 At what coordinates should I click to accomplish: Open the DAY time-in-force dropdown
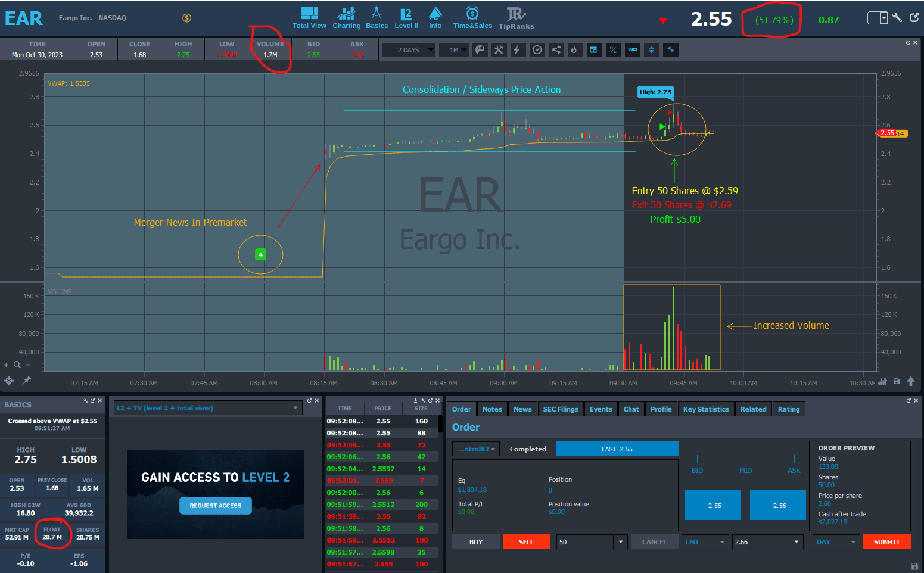(836, 542)
